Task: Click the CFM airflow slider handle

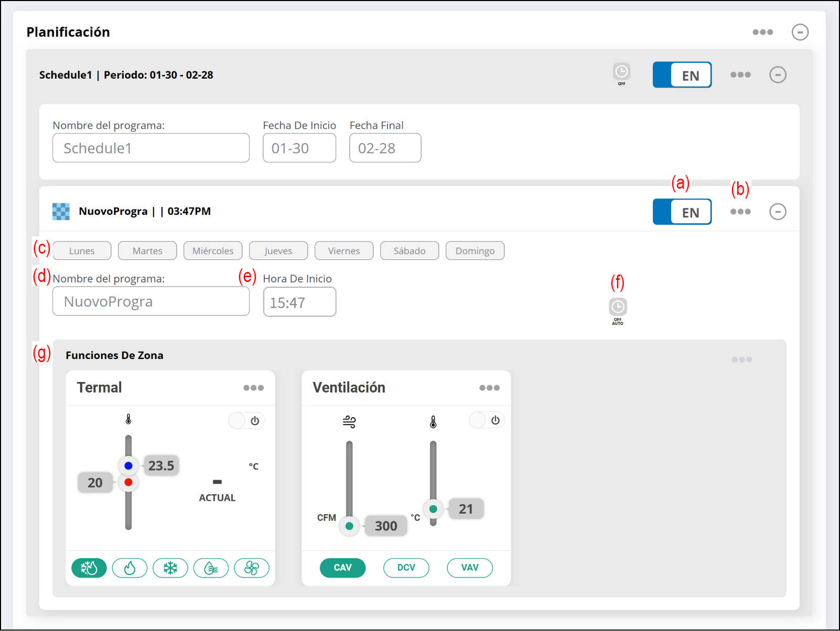Action: 349,526
